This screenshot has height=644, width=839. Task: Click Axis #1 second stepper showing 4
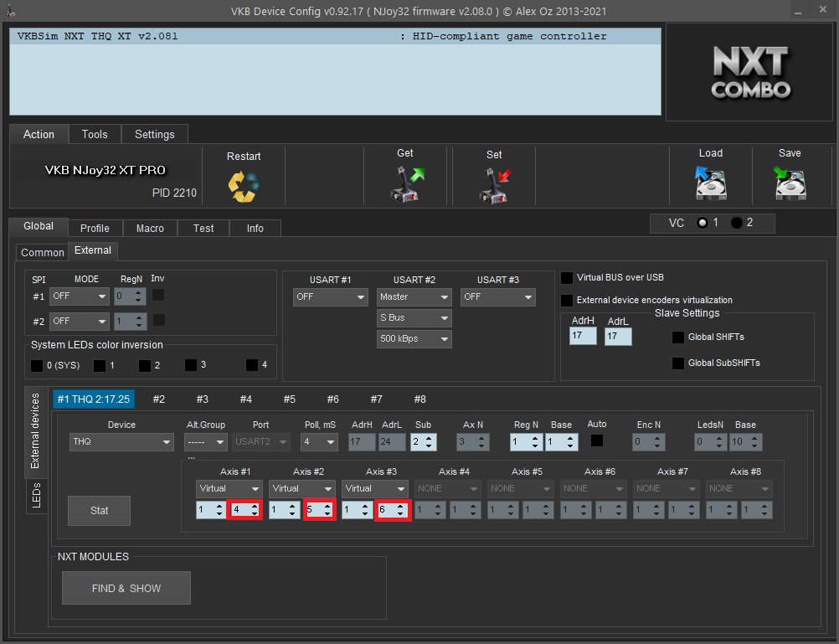[244, 510]
